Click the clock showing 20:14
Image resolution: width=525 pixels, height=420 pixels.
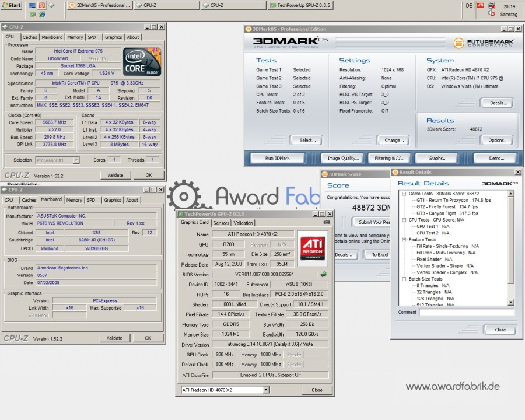(x=509, y=6)
